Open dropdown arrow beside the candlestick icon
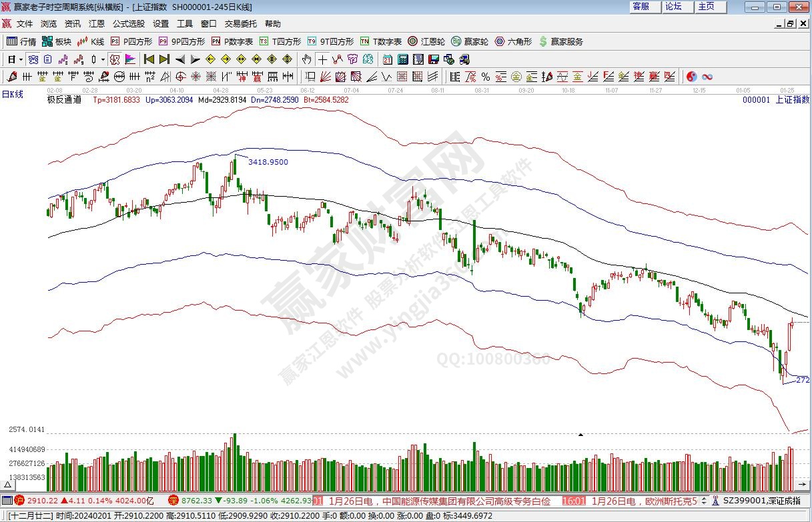This screenshot has height=522, width=812. pos(102,59)
